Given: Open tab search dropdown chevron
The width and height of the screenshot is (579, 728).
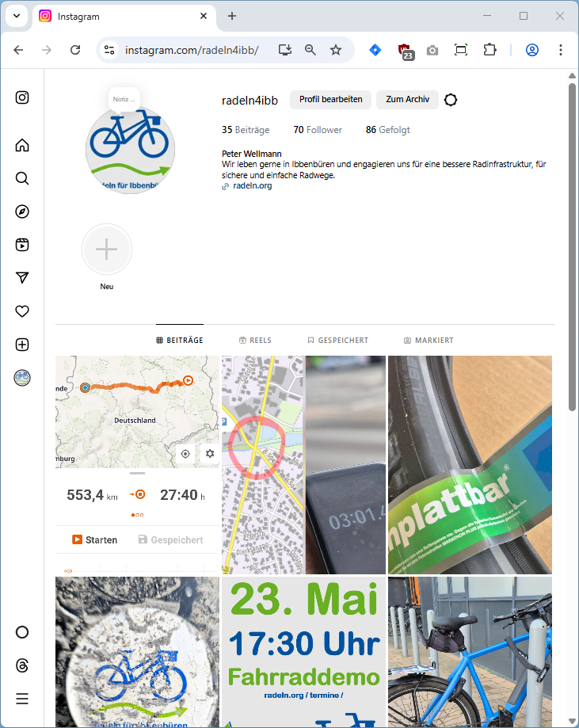Looking at the screenshot, I should 17,17.
